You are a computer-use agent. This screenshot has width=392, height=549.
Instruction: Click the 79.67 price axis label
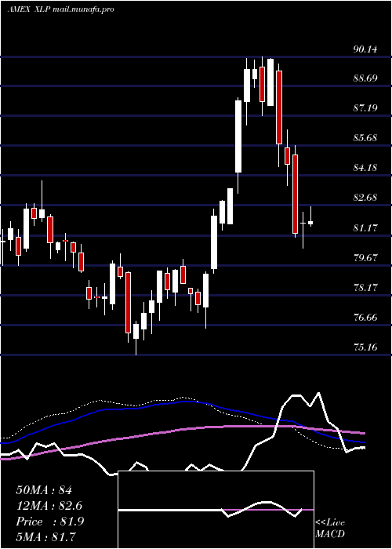click(x=365, y=258)
